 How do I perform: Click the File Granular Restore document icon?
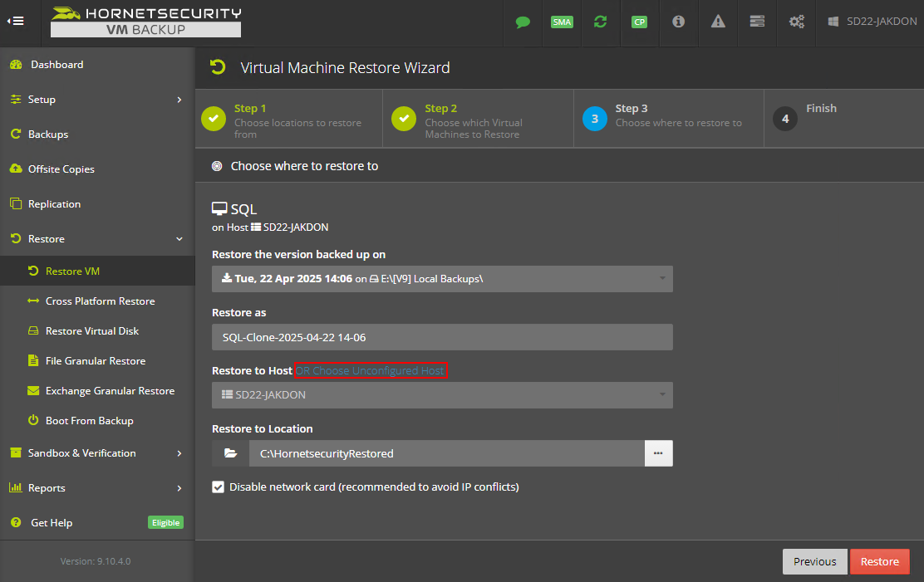tap(33, 360)
